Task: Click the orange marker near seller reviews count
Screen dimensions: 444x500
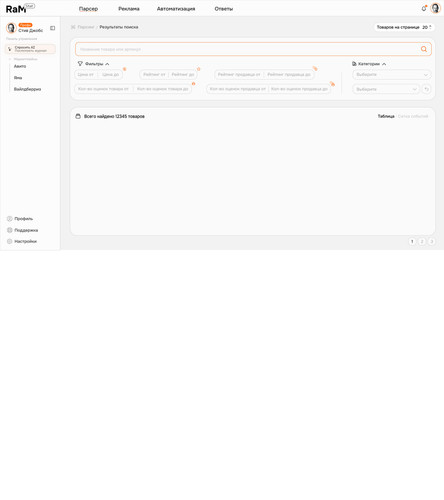Action: (x=332, y=84)
